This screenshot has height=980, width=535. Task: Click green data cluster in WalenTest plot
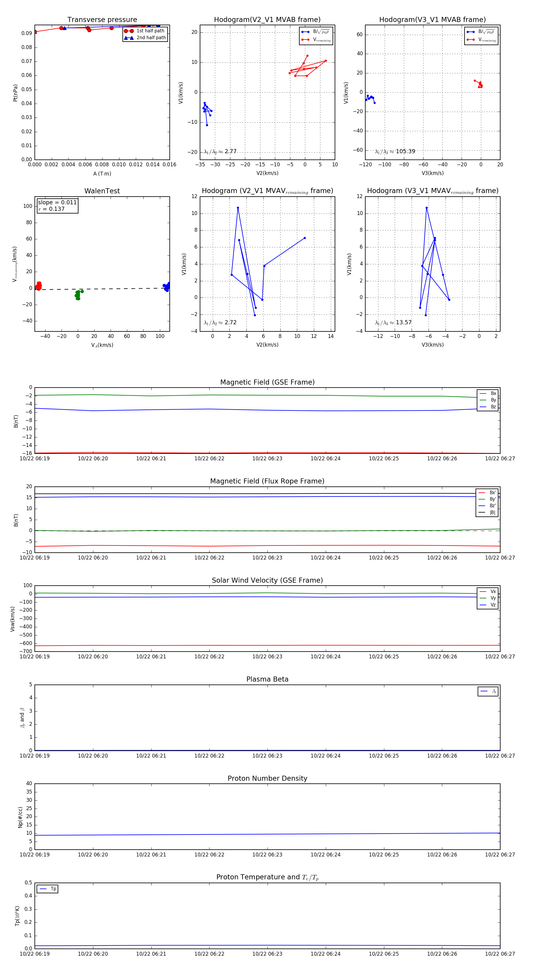(x=78, y=295)
